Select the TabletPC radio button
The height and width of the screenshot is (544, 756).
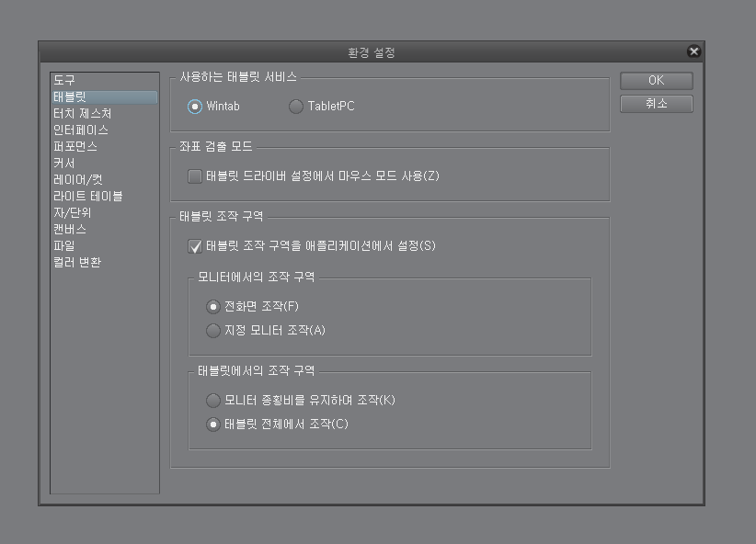pyautogui.click(x=295, y=107)
